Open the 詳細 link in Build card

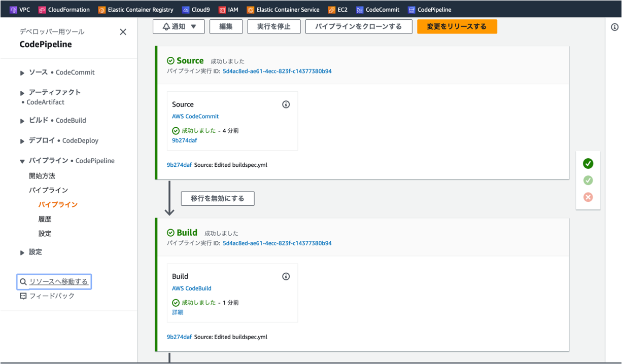point(178,312)
